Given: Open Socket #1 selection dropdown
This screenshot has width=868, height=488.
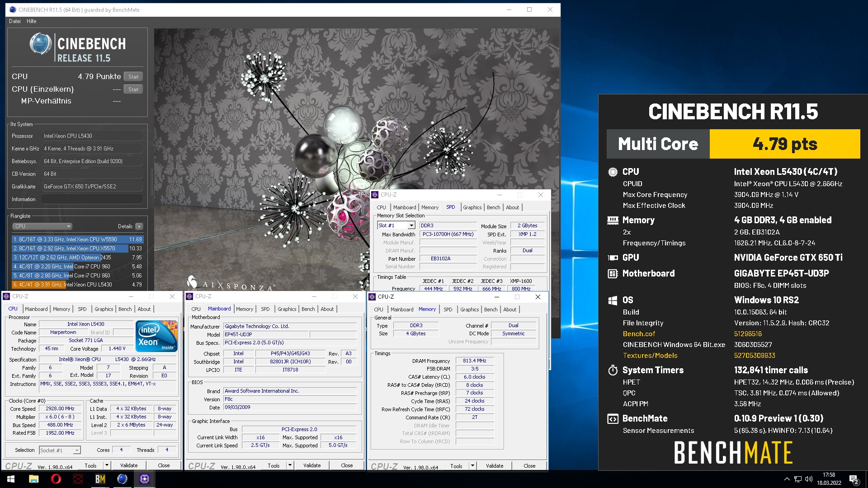Looking at the screenshot, I should pos(60,450).
